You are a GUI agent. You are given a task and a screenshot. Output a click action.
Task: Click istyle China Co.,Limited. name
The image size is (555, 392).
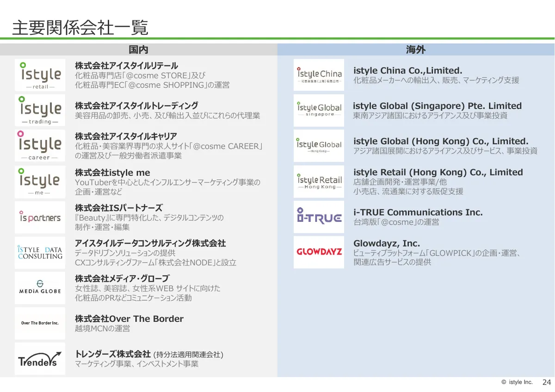pos(408,71)
